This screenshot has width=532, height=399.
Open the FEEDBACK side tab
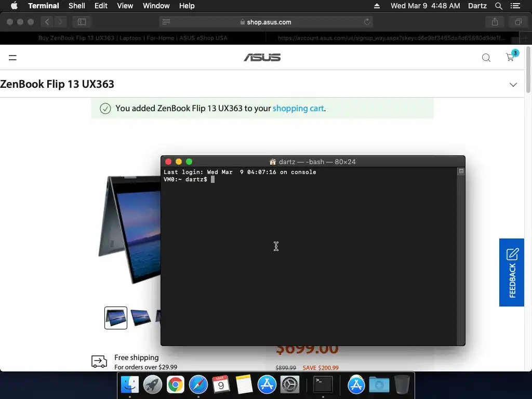(512, 272)
